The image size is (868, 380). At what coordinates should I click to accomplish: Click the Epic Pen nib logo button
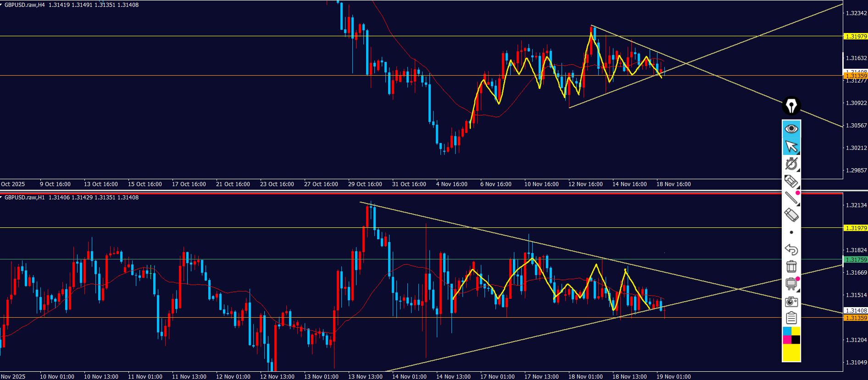point(791,106)
